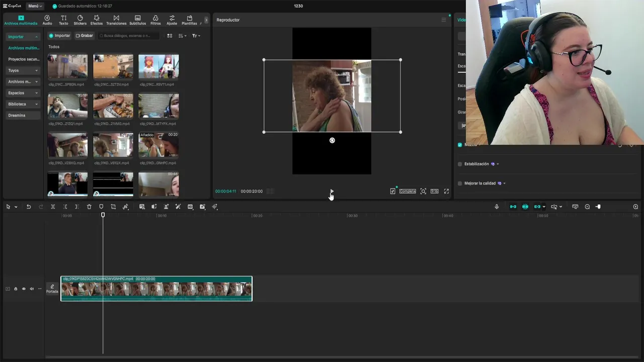Viewport: 644px width, 362px height.
Task: Open Proyectos secundarios in sidebar
Action: 23,59
